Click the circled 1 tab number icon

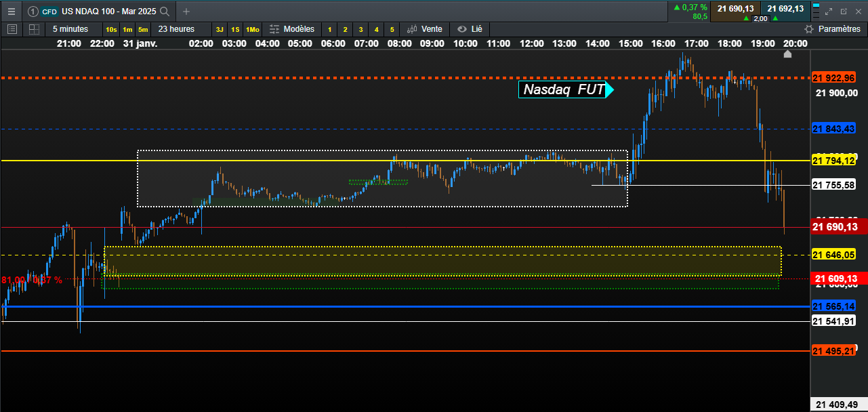point(33,12)
